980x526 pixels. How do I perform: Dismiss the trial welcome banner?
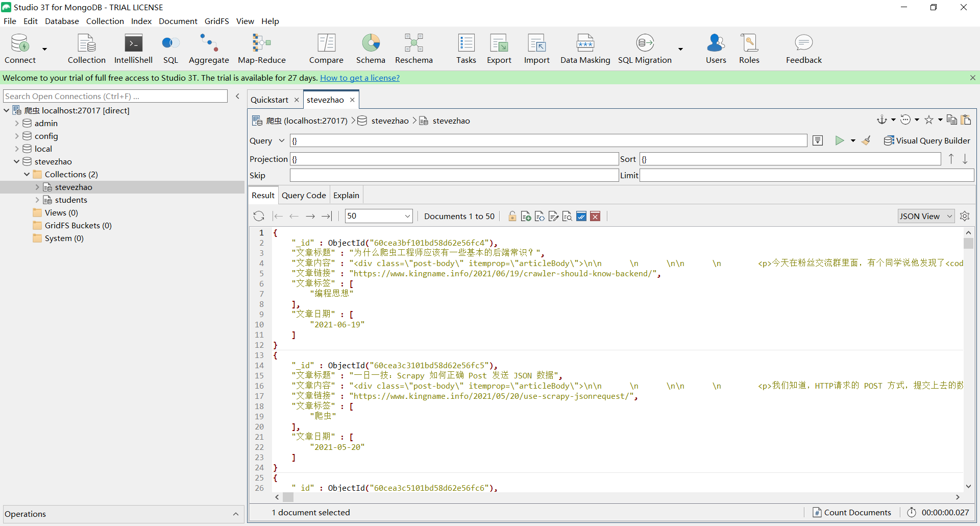coord(973,78)
